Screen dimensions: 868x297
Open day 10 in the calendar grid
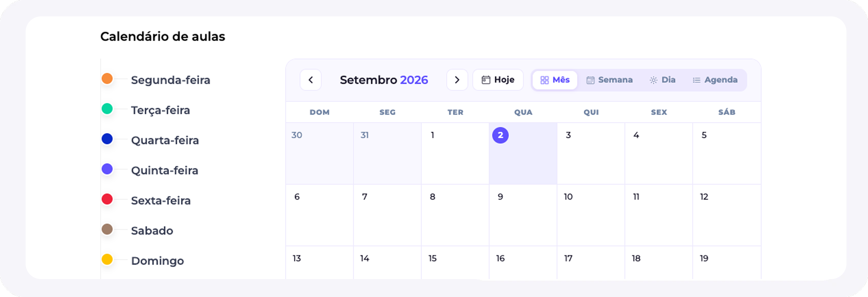[x=591, y=215]
